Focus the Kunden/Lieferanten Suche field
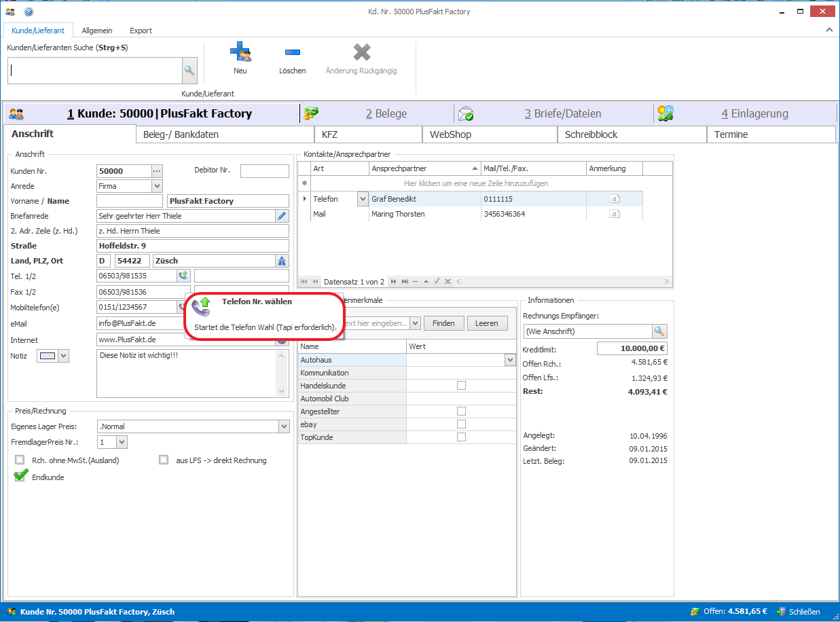This screenshot has height=622, width=840. click(95, 71)
